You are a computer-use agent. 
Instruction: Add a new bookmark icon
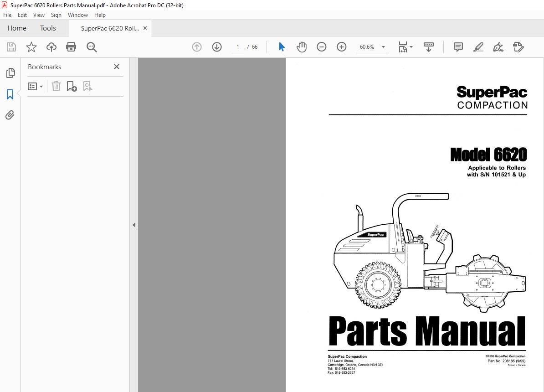point(72,86)
